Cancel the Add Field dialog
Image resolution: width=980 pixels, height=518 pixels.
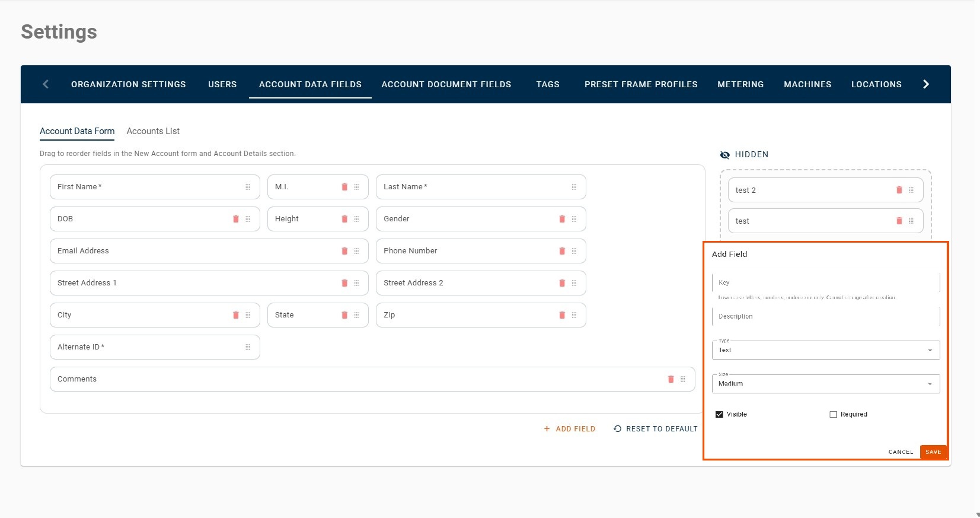point(901,452)
